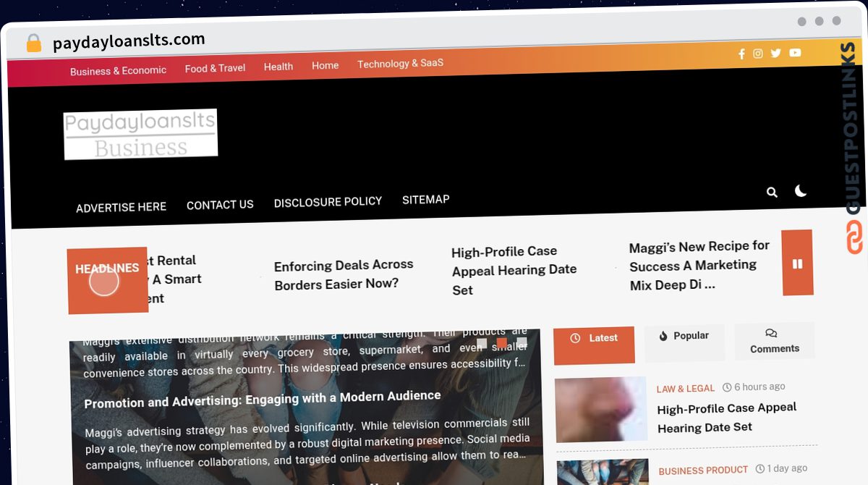
Task: Pause the headlines ticker
Action: pos(797,263)
